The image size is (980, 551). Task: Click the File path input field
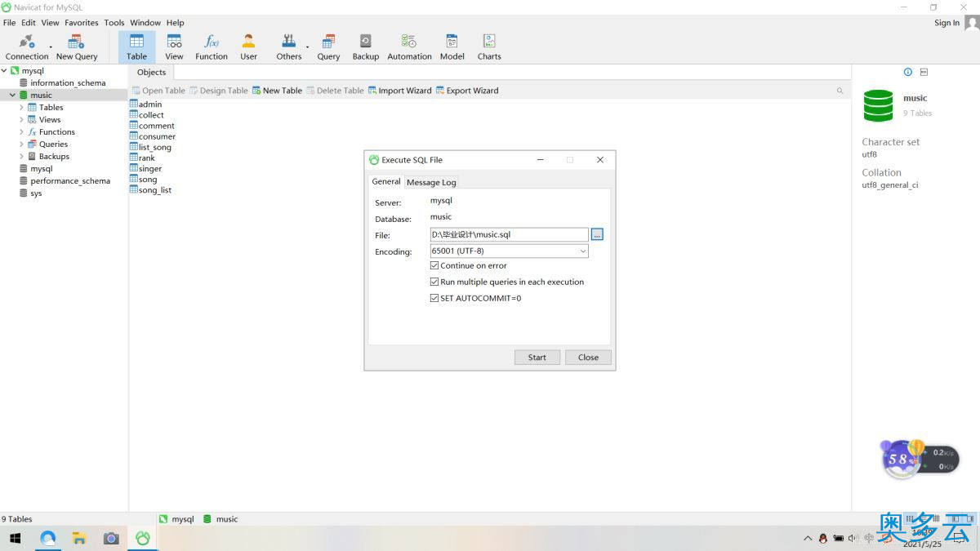(510, 234)
